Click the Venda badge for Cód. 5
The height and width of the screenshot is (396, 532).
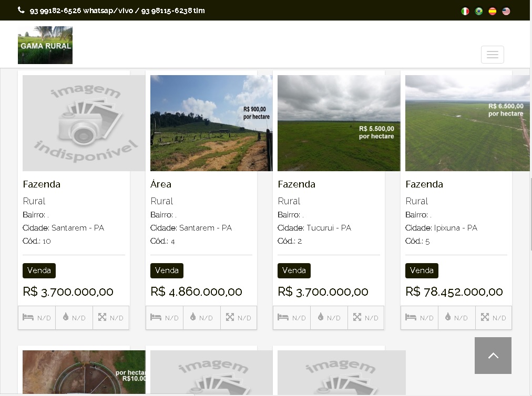coord(422,270)
